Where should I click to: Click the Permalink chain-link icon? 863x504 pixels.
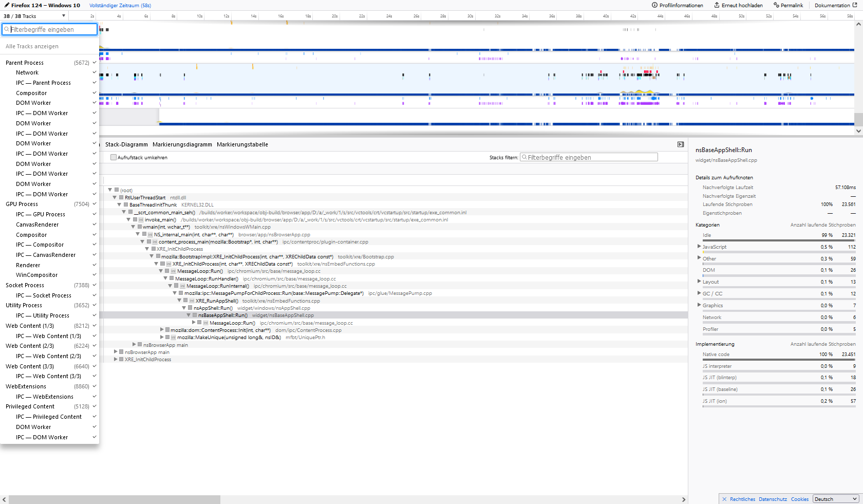(x=776, y=5)
